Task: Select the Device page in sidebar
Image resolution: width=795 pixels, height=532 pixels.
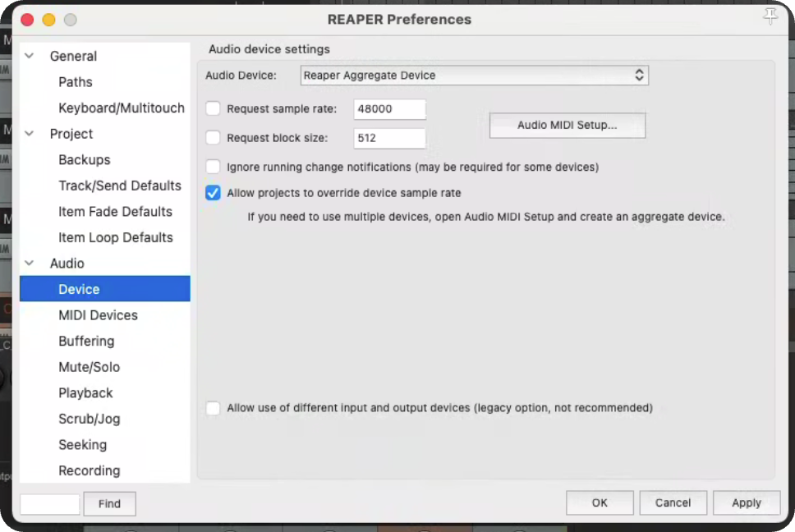Action: point(105,289)
